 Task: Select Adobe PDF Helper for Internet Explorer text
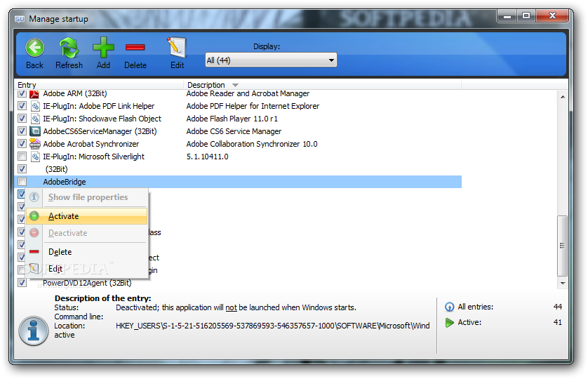point(253,106)
